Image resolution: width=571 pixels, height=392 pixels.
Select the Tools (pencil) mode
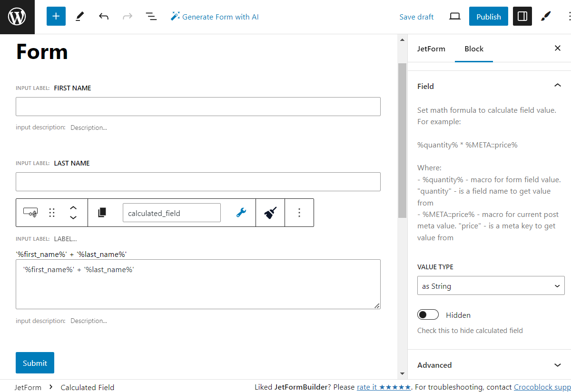[79, 16]
